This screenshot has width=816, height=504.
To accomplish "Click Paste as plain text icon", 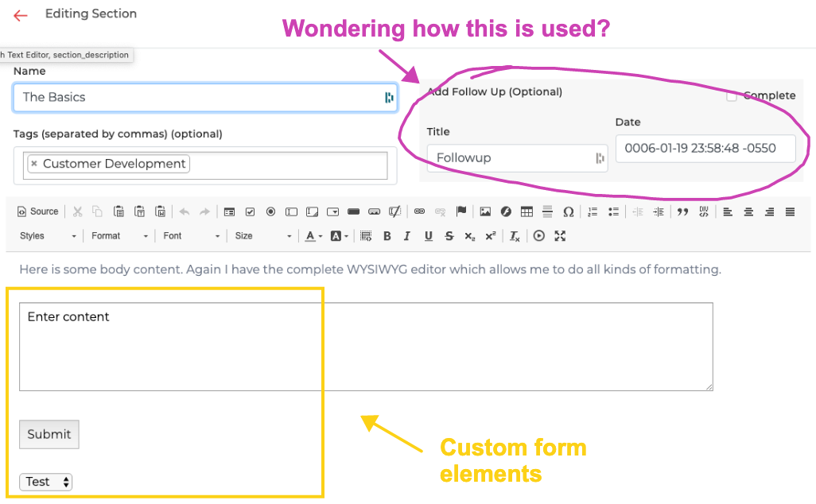I will (x=139, y=211).
